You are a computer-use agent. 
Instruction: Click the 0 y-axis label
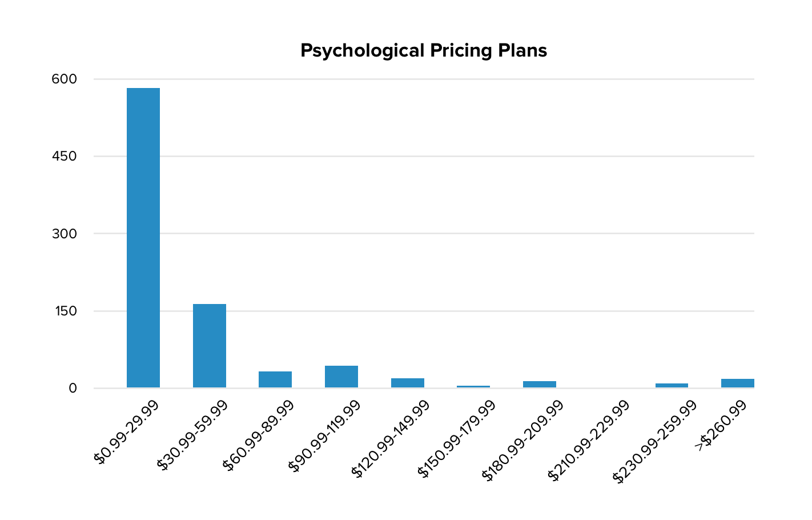pyautogui.click(x=73, y=388)
